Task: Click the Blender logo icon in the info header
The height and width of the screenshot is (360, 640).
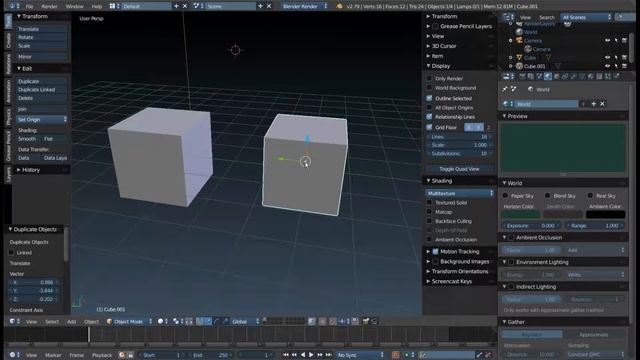Action: point(339,6)
